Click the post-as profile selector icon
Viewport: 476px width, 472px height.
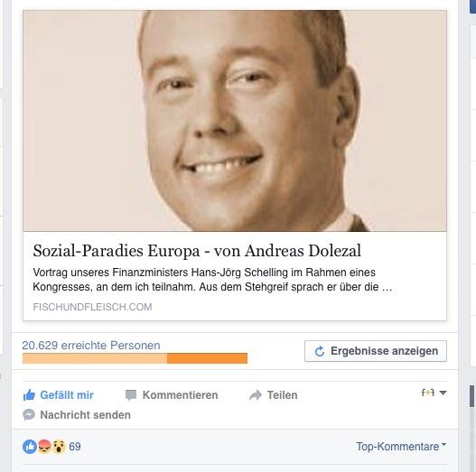pos(428,393)
